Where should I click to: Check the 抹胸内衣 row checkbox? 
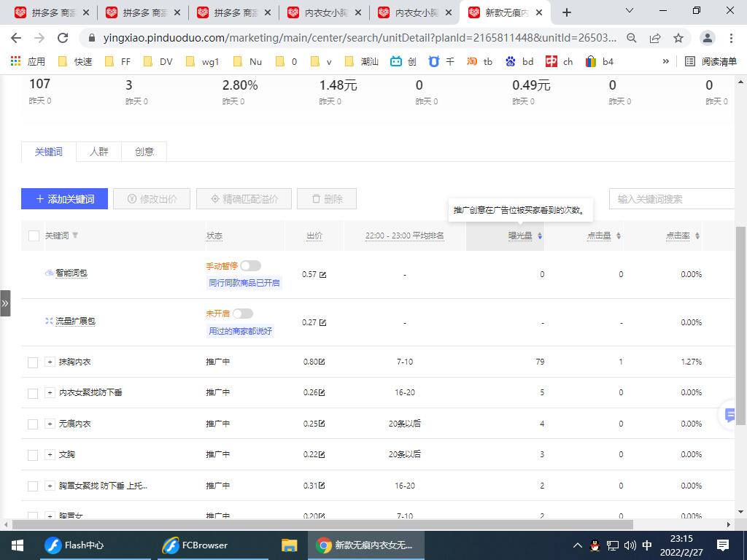pos(33,362)
